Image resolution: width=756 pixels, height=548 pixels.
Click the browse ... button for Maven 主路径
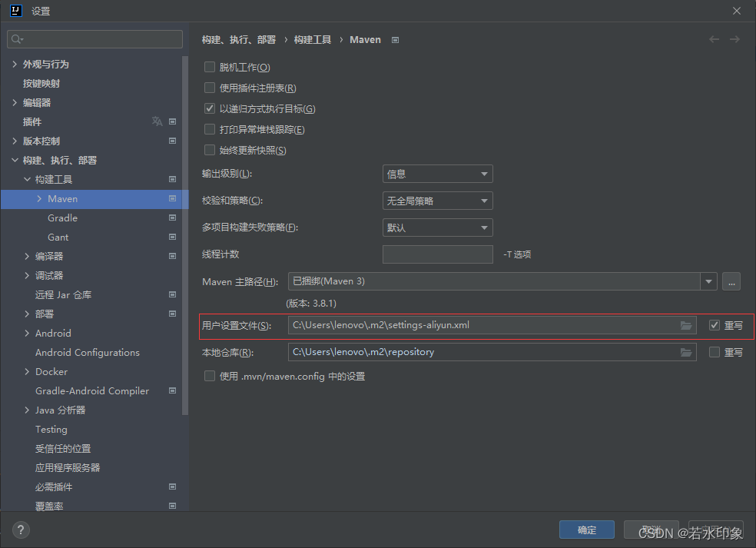click(731, 282)
